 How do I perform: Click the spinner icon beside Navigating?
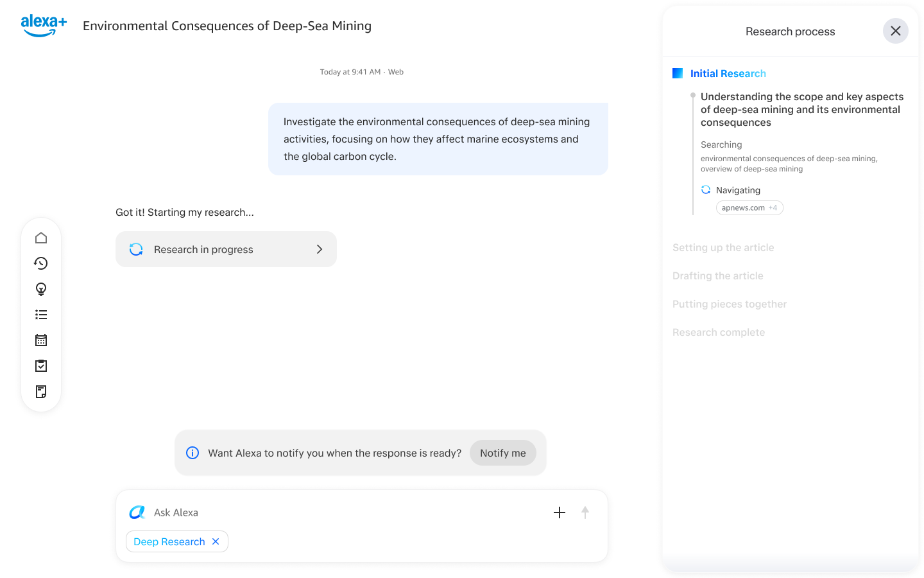click(706, 189)
